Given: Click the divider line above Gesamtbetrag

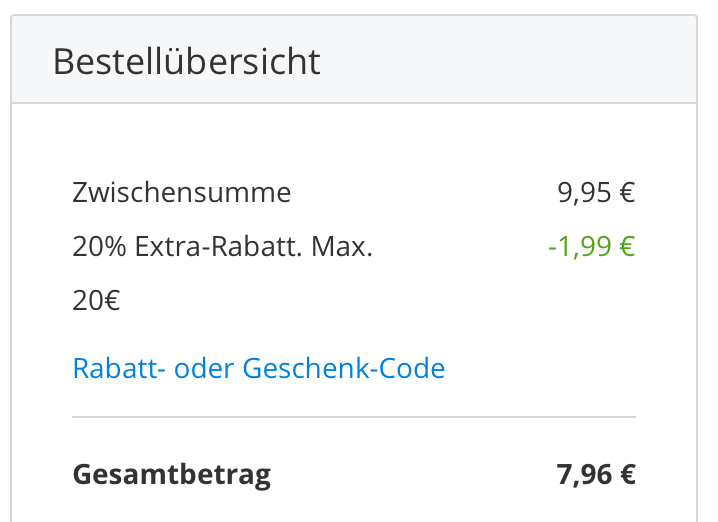Looking at the screenshot, I should click(353, 416).
